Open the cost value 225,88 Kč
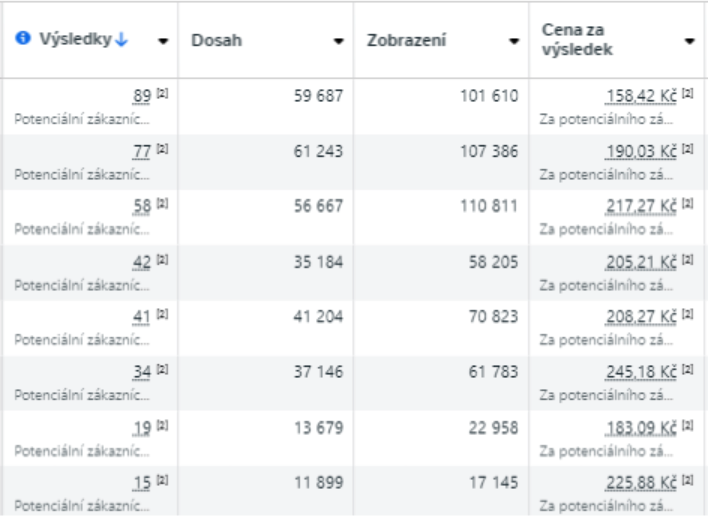Viewport: 708px width, 520px height. [x=641, y=483]
